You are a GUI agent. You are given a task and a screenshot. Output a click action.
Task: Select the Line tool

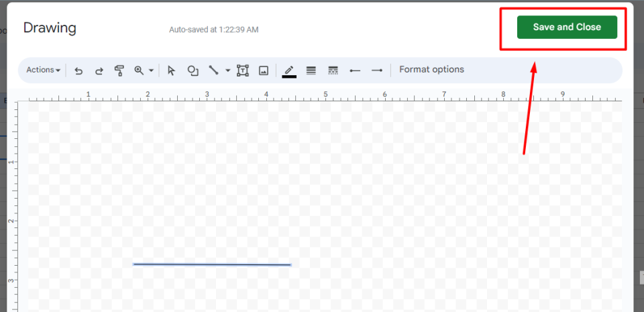tap(213, 70)
